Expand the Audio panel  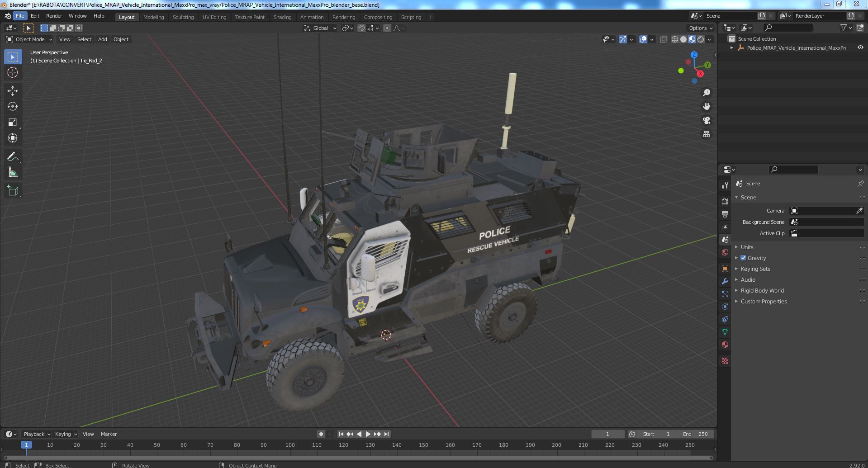coord(748,279)
